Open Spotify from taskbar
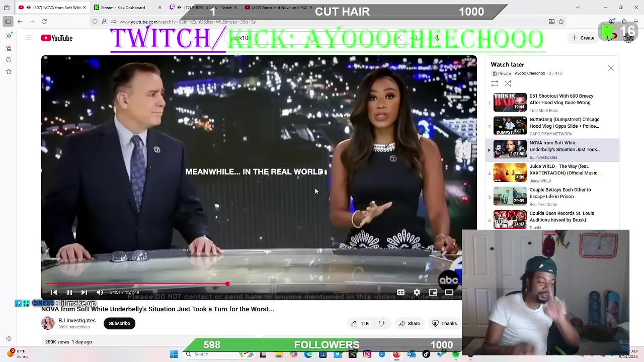This screenshot has height=362, width=644. (x=456, y=354)
